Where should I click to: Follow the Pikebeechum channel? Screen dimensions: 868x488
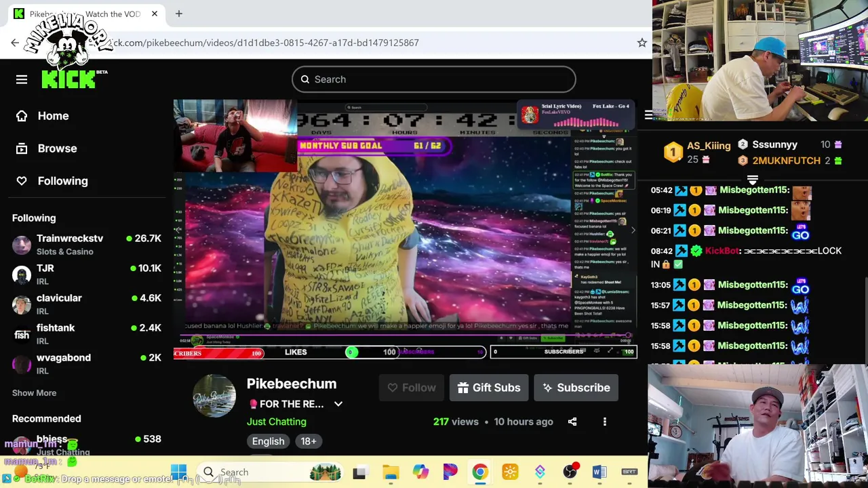pyautogui.click(x=412, y=388)
